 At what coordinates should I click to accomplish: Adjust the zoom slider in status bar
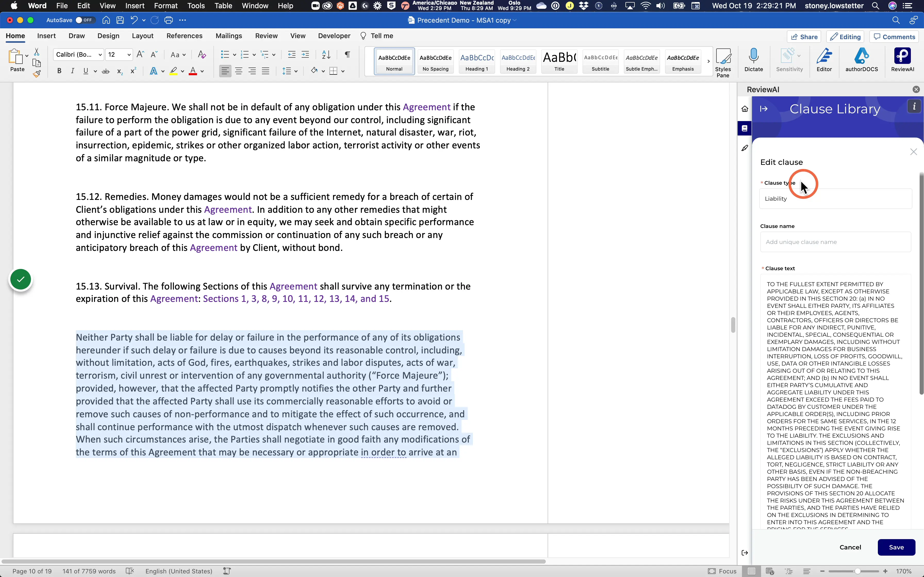coord(857,571)
